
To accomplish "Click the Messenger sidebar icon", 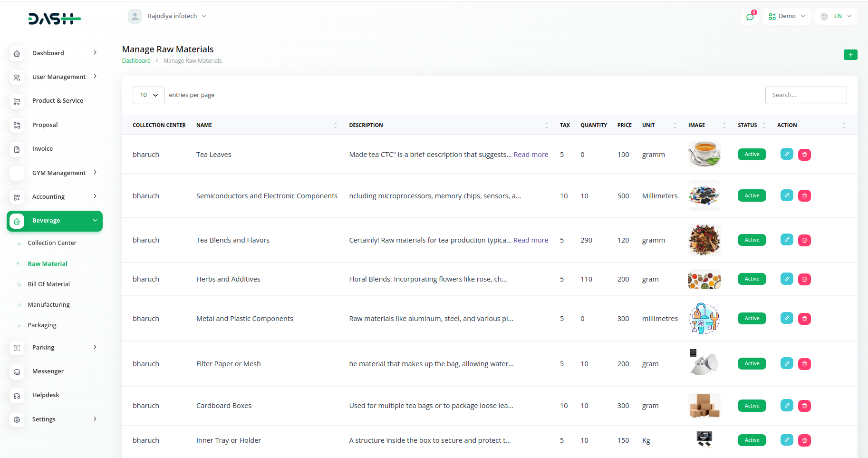I will (17, 372).
